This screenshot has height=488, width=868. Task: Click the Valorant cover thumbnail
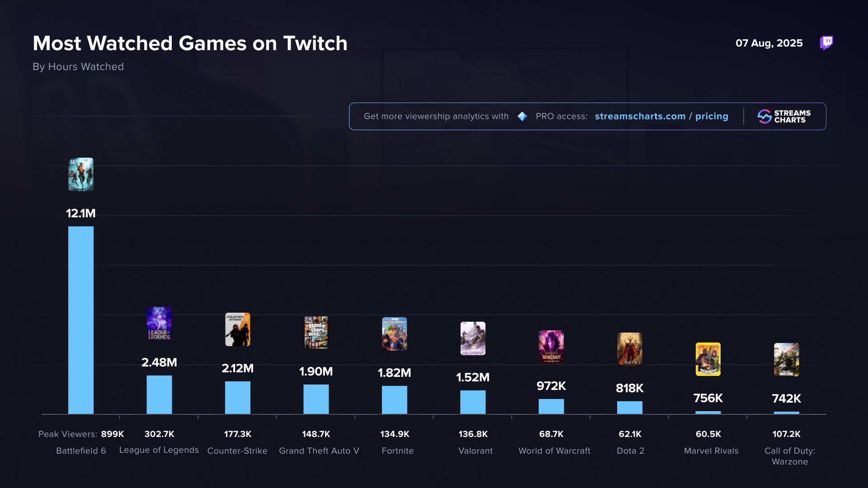(x=473, y=338)
